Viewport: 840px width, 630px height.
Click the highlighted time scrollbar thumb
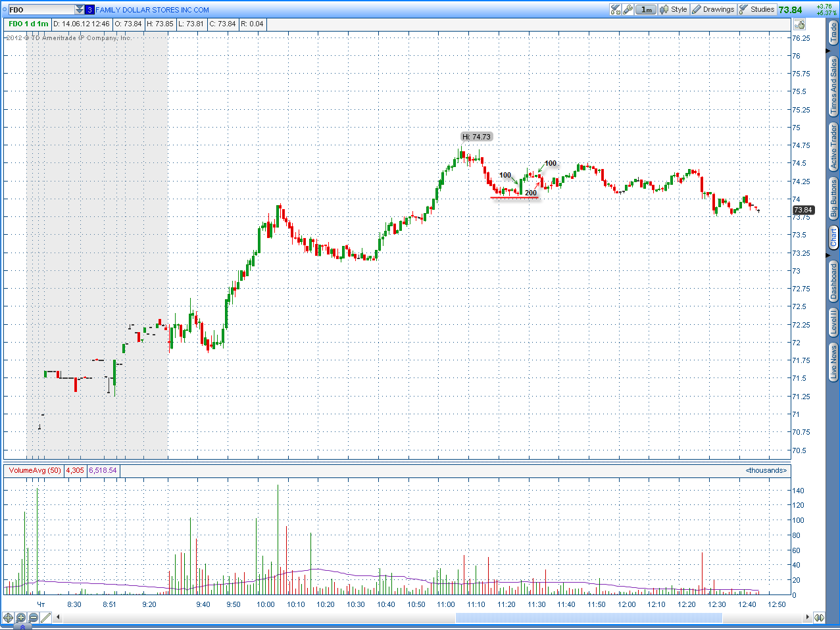(x=589, y=618)
